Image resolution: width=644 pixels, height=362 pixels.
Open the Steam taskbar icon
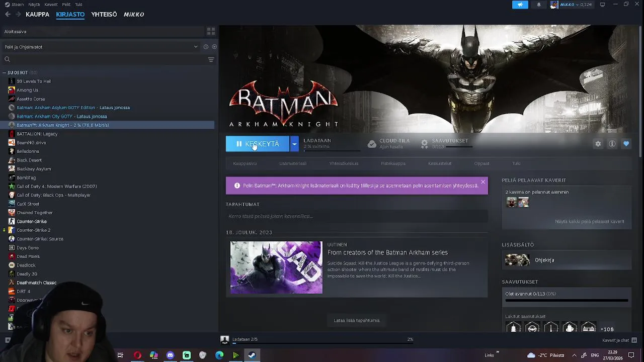point(252,355)
